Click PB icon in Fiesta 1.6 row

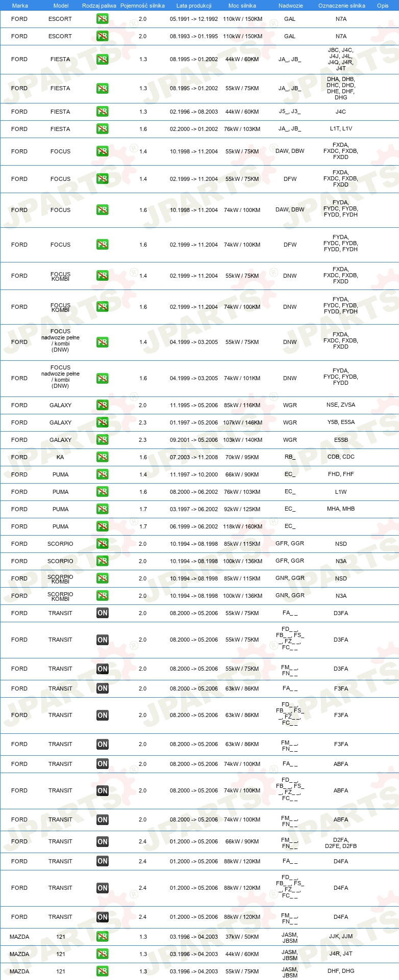click(x=103, y=129)
